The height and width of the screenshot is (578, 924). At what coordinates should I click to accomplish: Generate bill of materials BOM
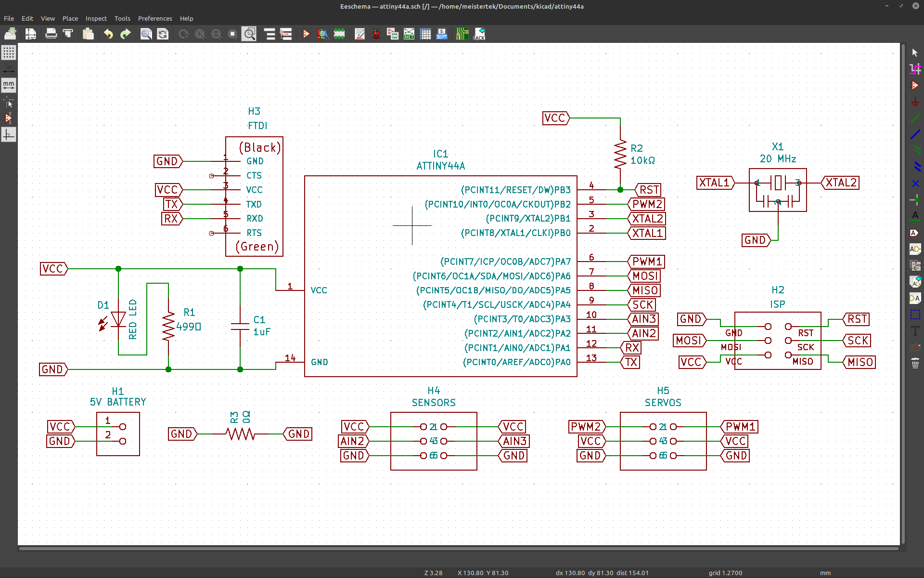442,34
